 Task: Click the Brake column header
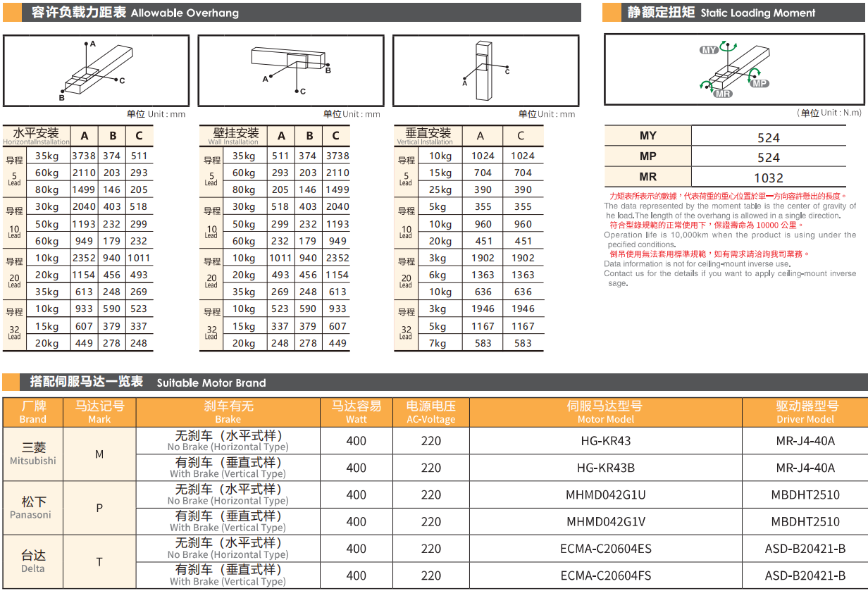(x=228, y=412)
